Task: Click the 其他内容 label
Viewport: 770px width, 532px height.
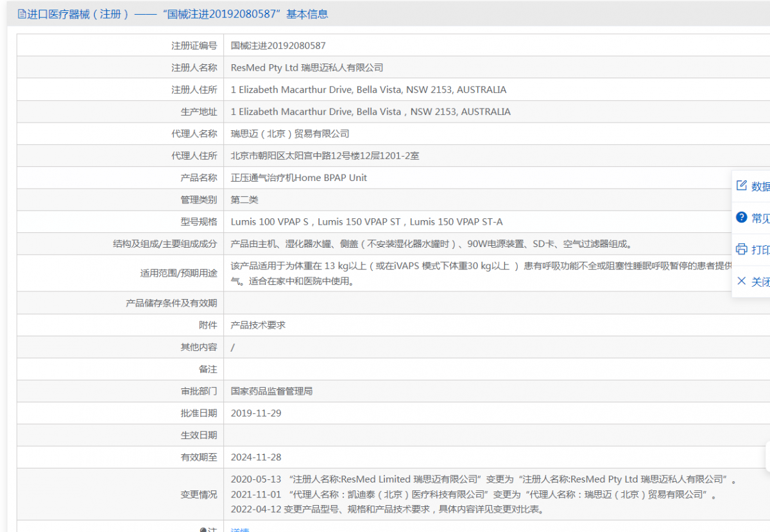Action: 199,347
